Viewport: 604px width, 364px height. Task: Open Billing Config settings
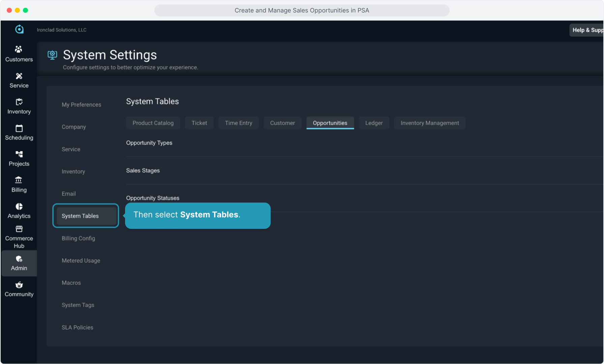pos(78,238)
